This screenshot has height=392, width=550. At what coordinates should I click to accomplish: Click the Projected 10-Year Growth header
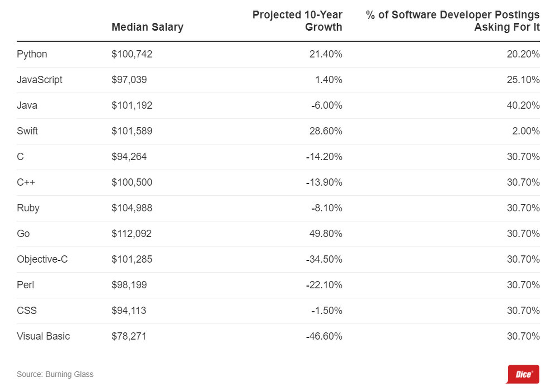[297, 21]
